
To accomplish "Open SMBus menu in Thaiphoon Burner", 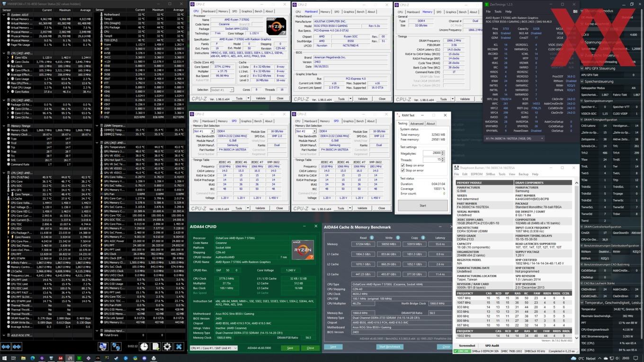I will 491,174.
